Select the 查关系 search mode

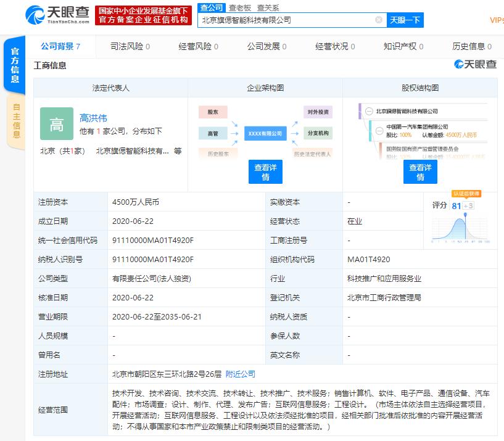click(268, 8)
